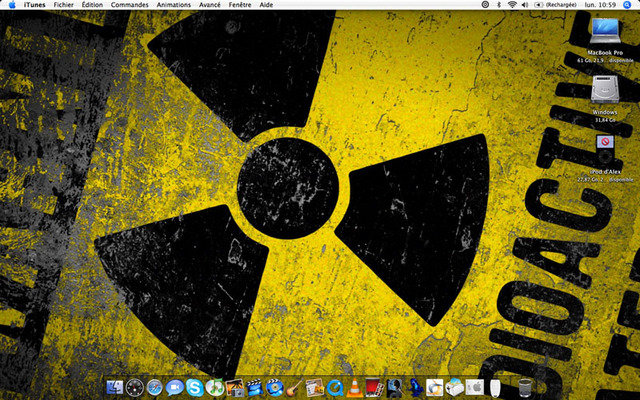
Task: Select the iPod d'Alex desktop icon
Action: (x=605, y=150)
